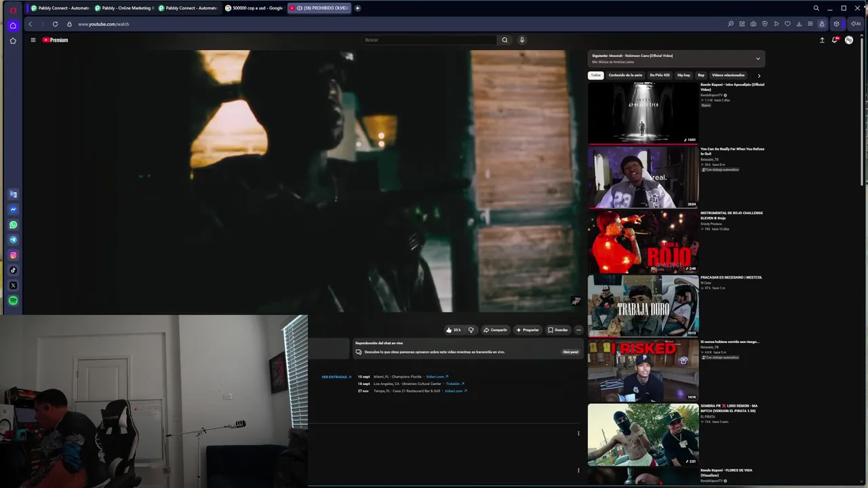Click the page vertical scrollbar
Viewport: 868px width, 488px height.
863,112
